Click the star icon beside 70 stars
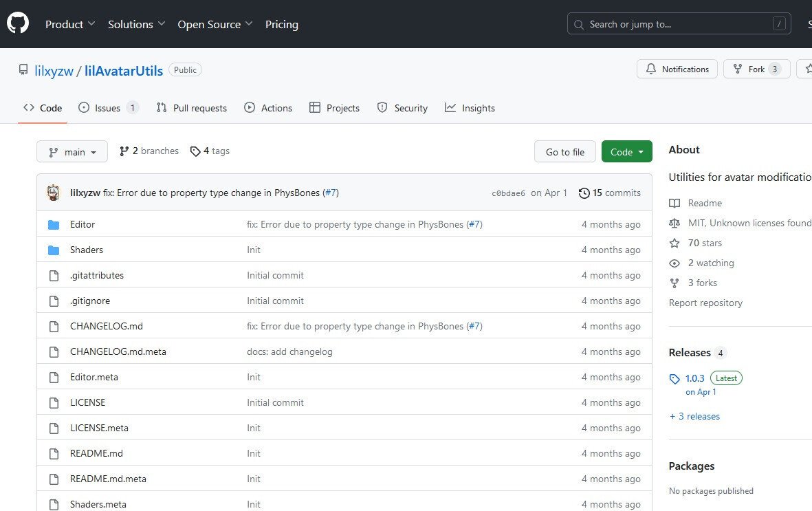This screenshot has width=812, height=511. [x=674, y=243]
